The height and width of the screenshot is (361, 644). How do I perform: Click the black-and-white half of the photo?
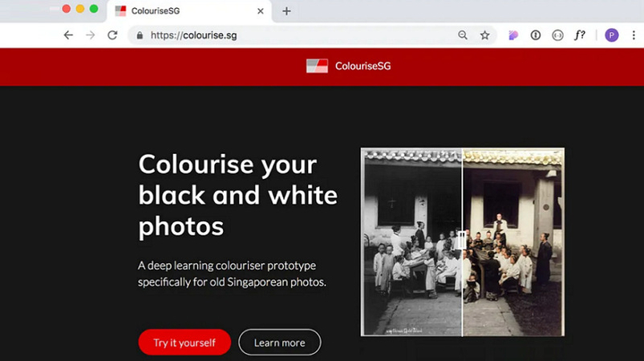[411, 242]
